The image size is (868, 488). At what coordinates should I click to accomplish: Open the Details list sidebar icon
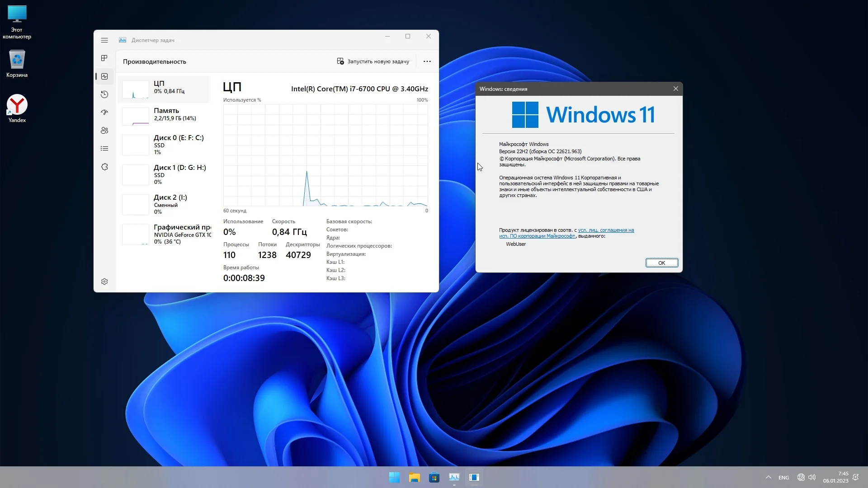tap(104, 149)
